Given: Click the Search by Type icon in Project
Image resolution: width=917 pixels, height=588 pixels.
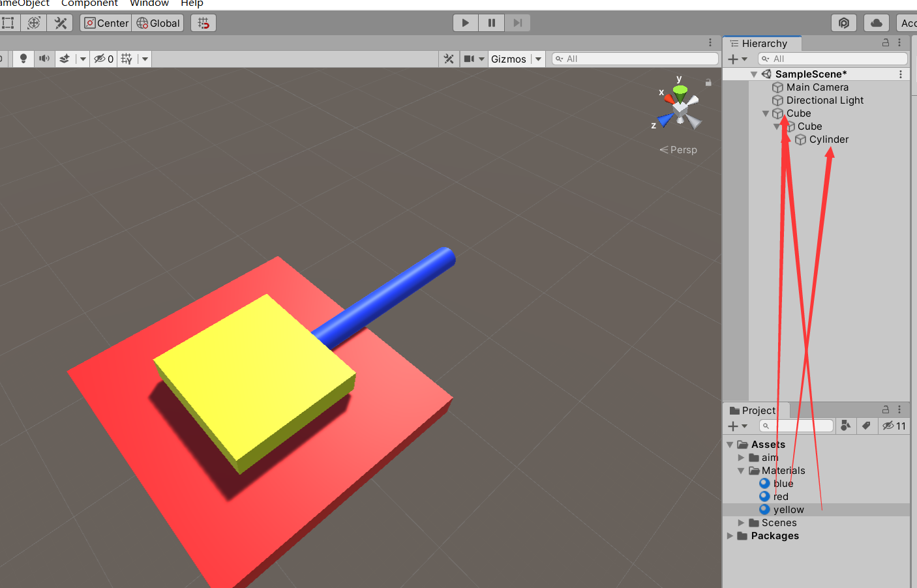Looking at the screenshot, I should click(846, 426).
